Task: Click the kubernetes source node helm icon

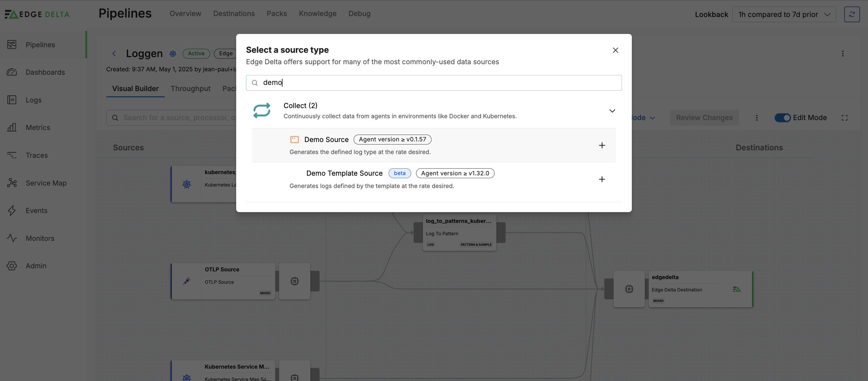Action: pos(187,184)
